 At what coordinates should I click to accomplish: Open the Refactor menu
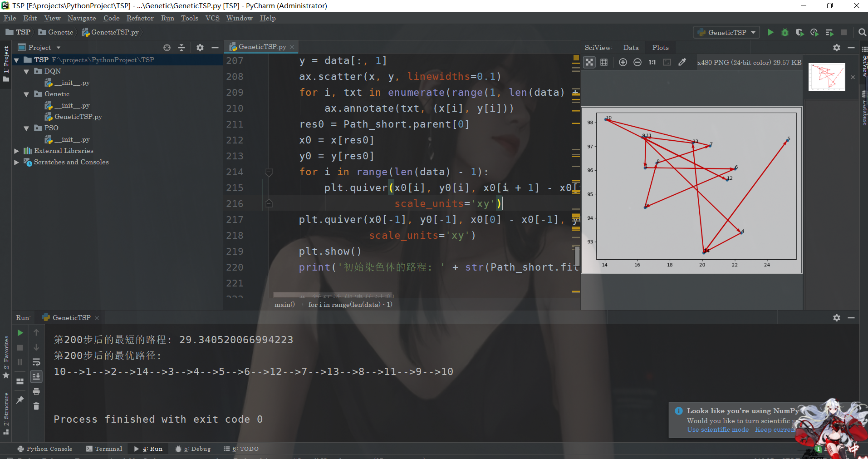(x=140, y=18)
